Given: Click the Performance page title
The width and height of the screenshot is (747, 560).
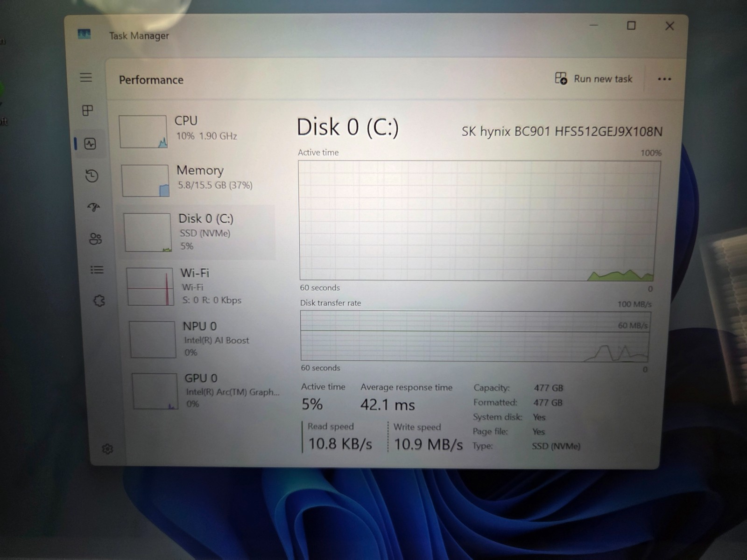Looking at the screenshot, I should click(x=151, y=80).
